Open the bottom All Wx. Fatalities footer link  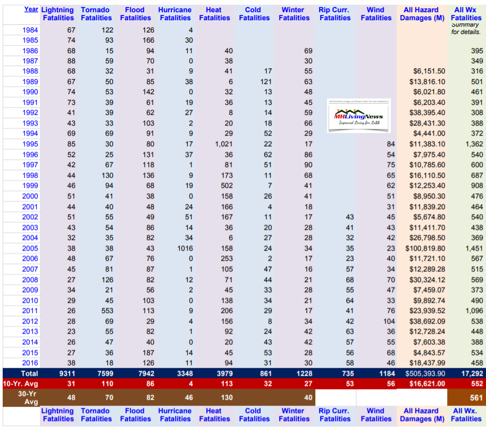point(466,415)
